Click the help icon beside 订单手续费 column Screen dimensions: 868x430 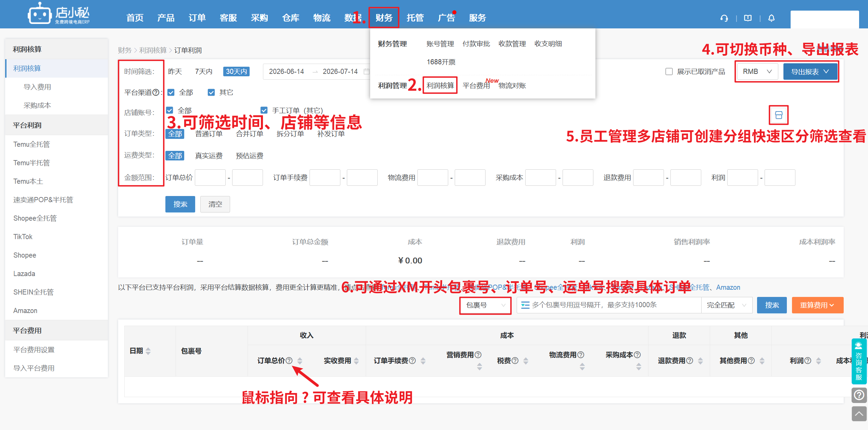click(412, 361)
